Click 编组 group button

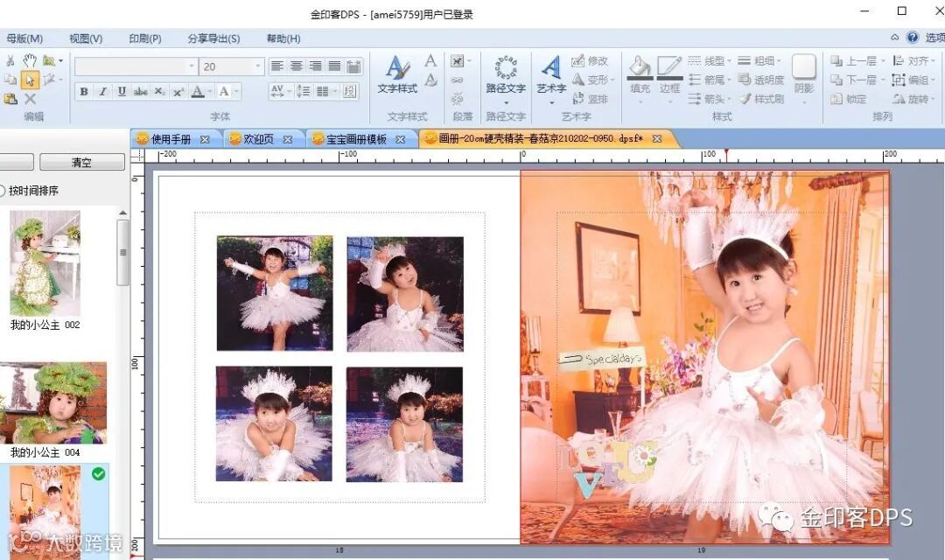(911, 80)
